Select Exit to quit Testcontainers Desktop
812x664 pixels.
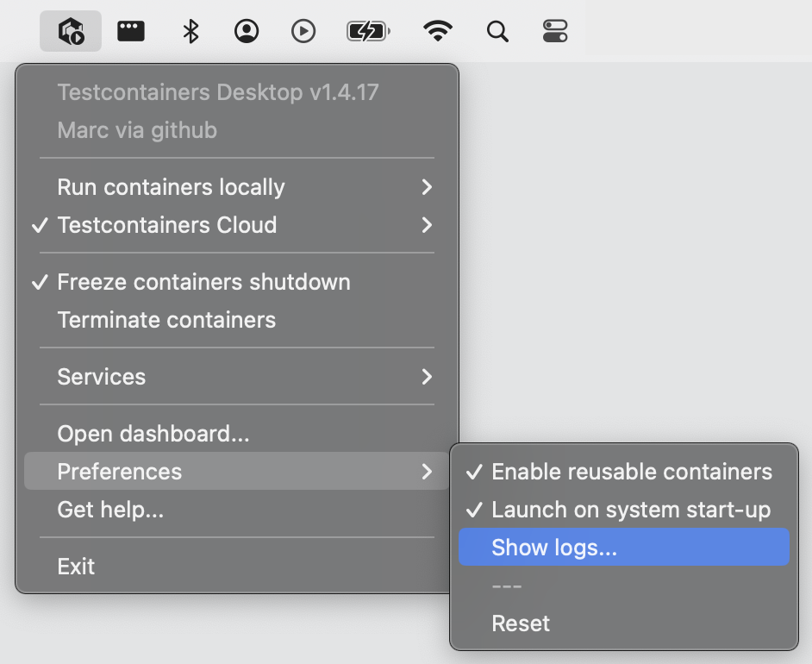point(76,566)
